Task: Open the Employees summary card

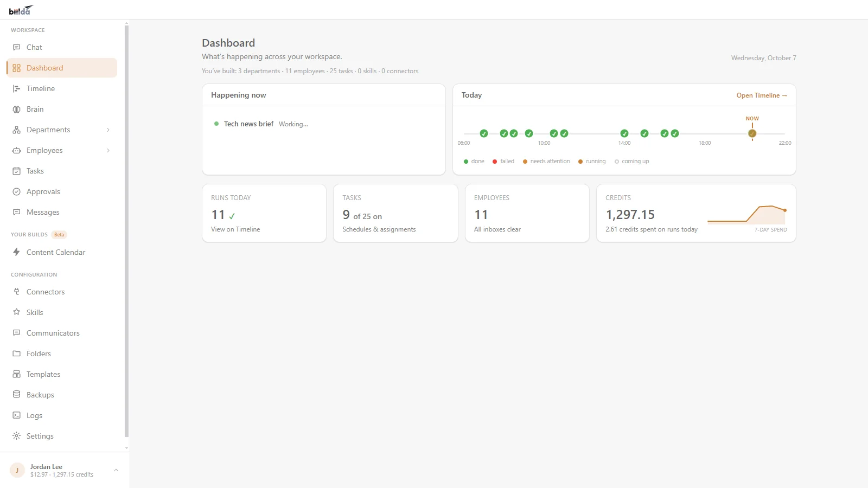Action: [527, 213]
